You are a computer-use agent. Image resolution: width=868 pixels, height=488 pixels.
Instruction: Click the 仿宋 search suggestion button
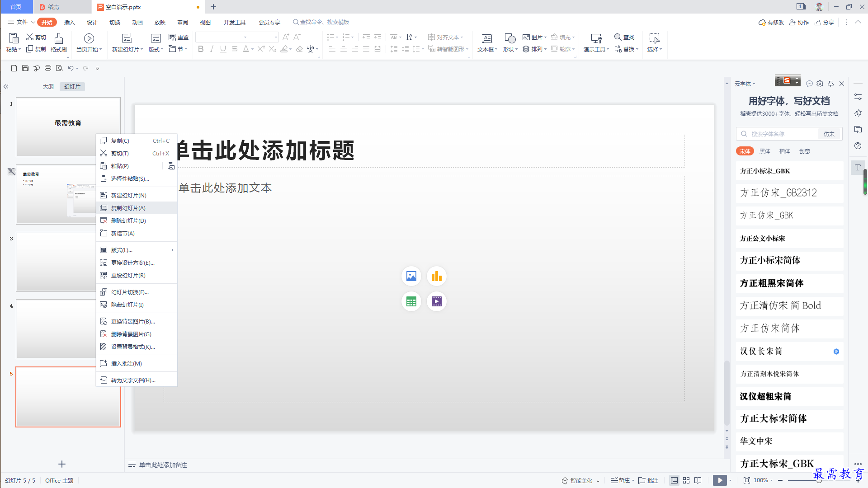point(829,134)
